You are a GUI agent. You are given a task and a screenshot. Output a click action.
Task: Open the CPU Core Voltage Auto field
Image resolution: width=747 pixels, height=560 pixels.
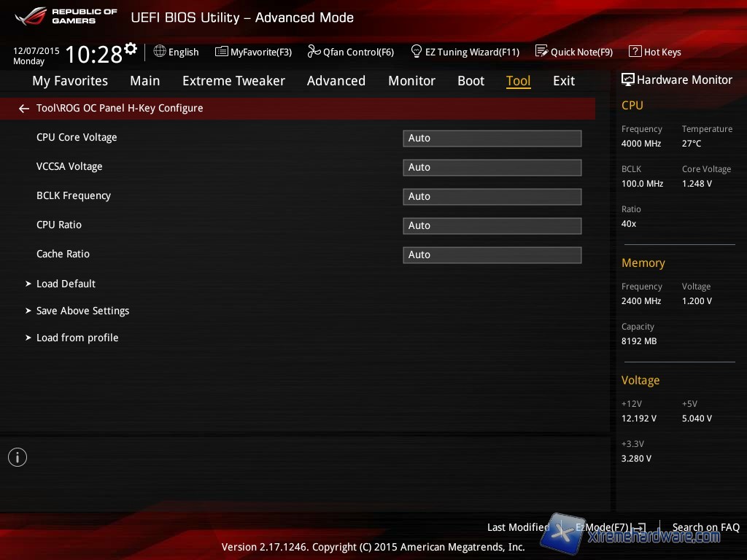[x=492, y=138]
